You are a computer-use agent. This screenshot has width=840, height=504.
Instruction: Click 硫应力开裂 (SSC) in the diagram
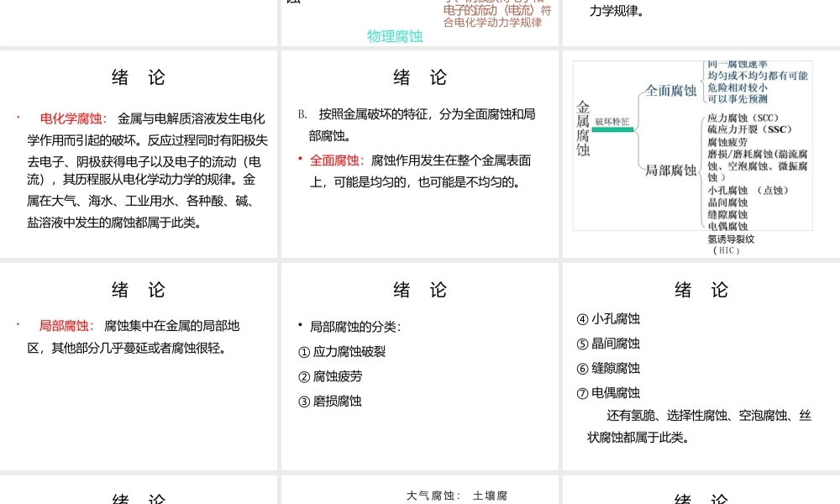[x=749, y=129]
